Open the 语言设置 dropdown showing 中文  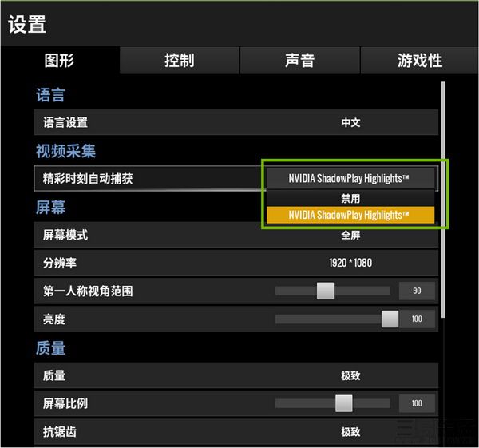point(350,123)
